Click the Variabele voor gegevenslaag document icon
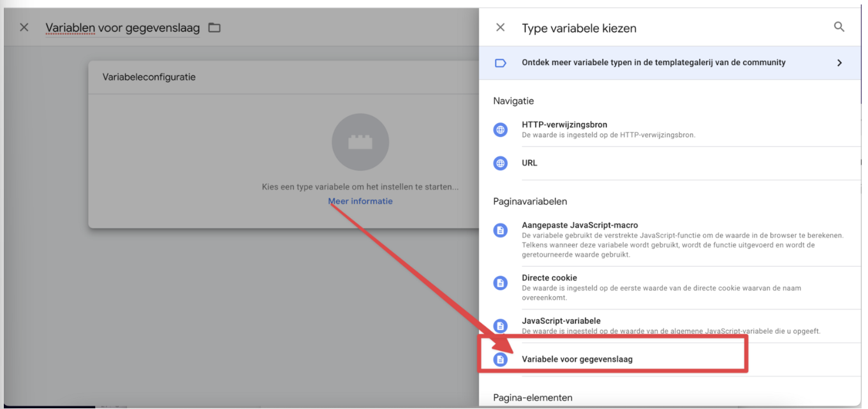 tap(501, 360)
